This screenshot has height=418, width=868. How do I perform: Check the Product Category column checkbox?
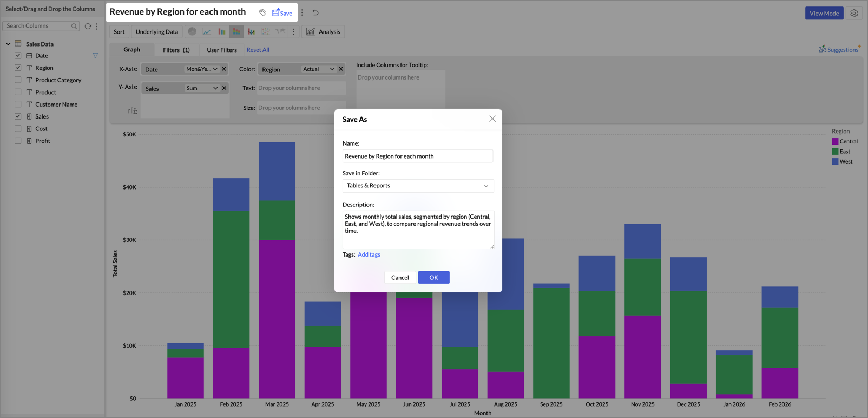(18, 80)
